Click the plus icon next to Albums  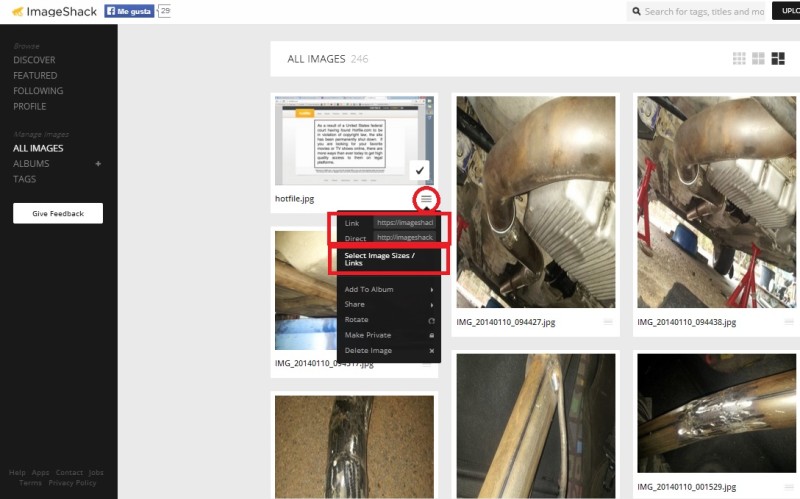(x=97, y=163)
